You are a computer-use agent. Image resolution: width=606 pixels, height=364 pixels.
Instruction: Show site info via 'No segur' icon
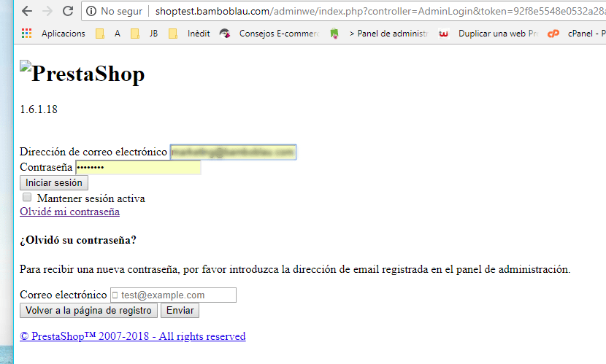(91, 11)
